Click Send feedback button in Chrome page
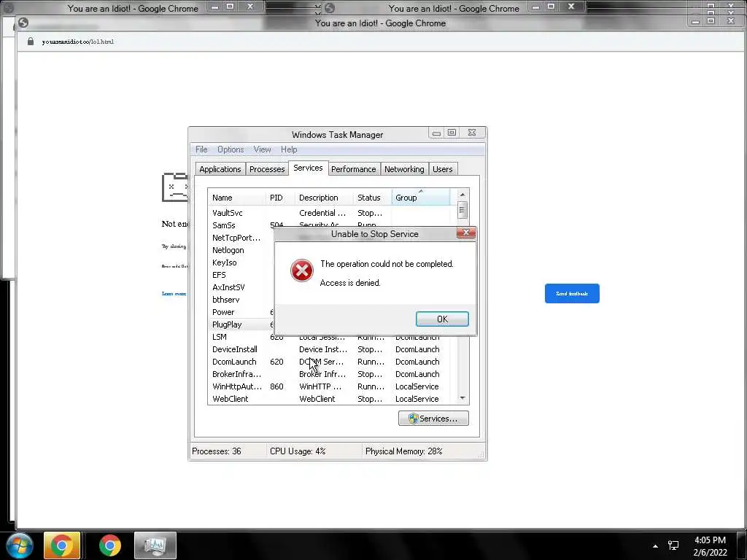Image resolution: width=747 pixels, height=560 pixels. [x=572, y=293]
